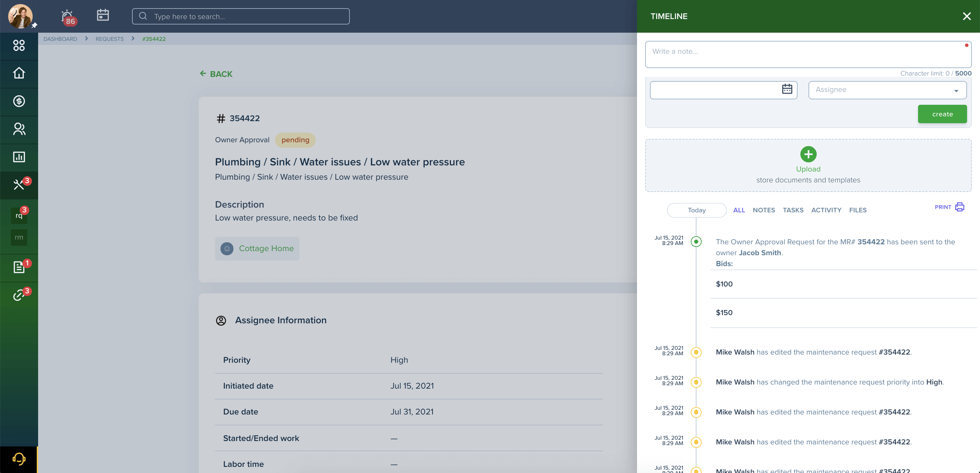Open the Cottage Home link

pos(266,248)
